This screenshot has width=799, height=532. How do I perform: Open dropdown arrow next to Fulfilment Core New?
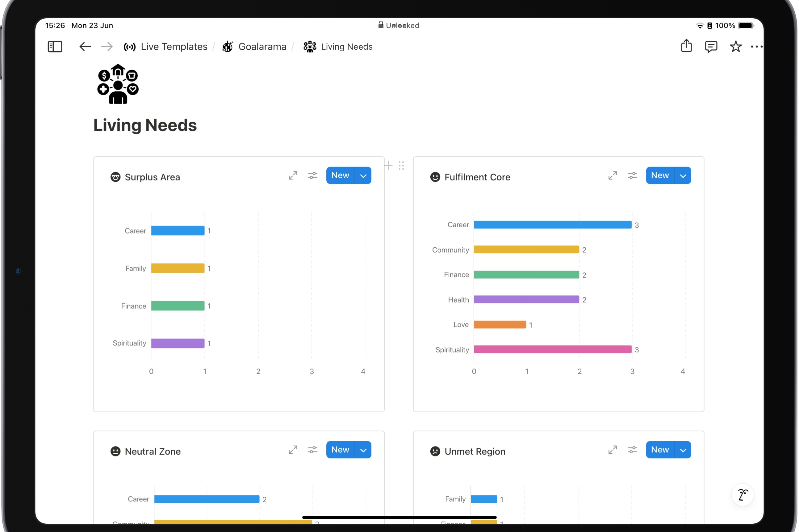[683, 175]
